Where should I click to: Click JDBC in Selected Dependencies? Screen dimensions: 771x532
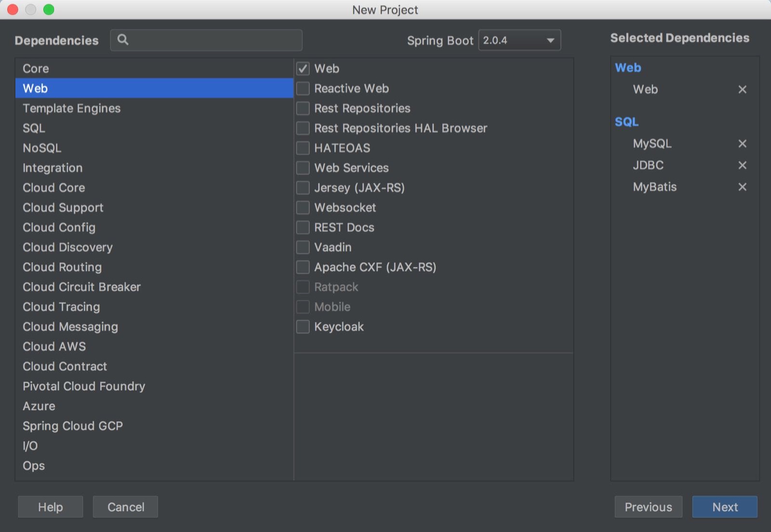(x=648, y=165)
